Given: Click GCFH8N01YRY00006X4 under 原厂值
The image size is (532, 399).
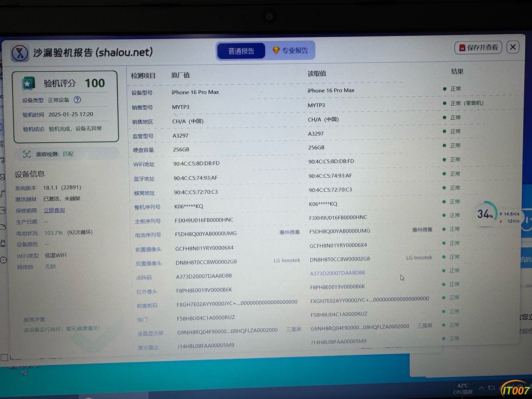Looking at the screenshot, I should [x=204, y=248].
